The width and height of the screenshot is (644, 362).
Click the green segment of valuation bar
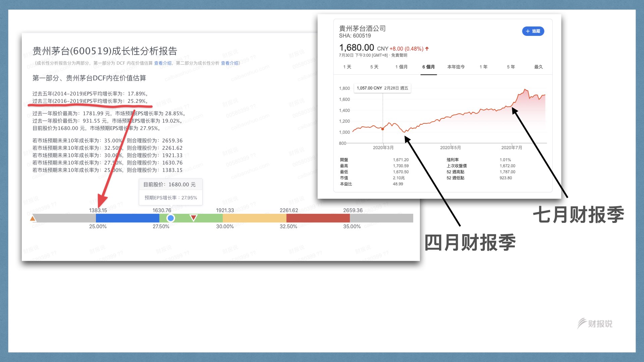coord(191,218)
